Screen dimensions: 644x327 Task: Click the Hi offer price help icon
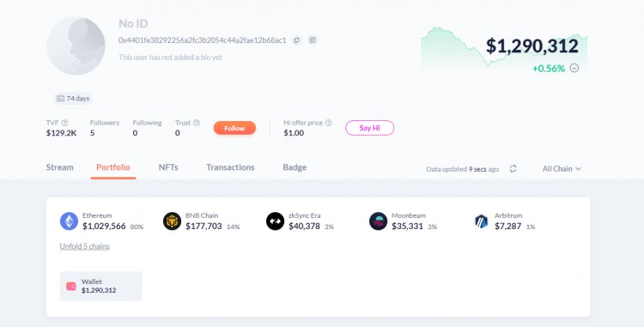(x=328, y=123)
